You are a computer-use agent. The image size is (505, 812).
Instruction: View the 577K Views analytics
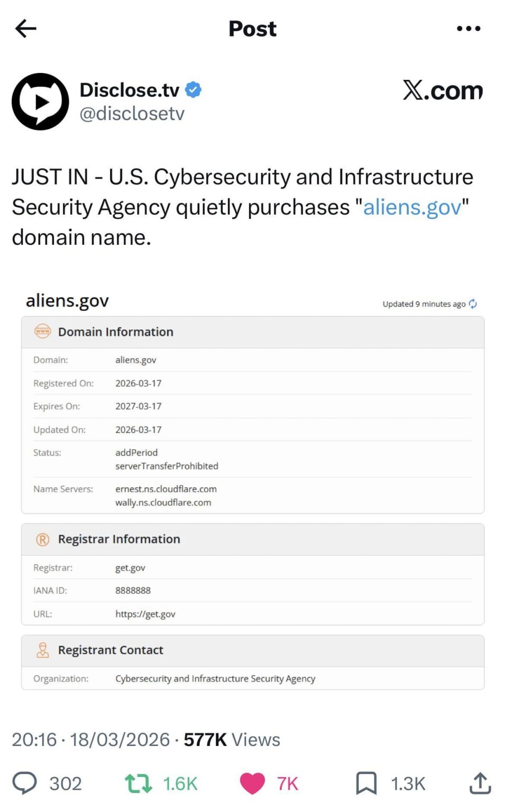pos(232,740)
